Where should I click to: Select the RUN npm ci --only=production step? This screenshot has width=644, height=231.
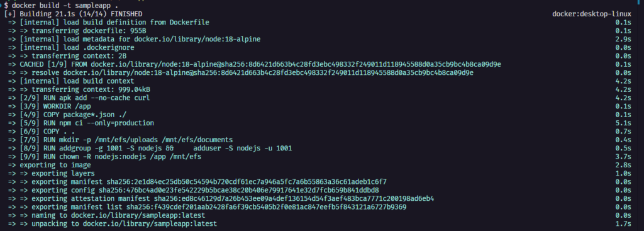coord(81,123)
